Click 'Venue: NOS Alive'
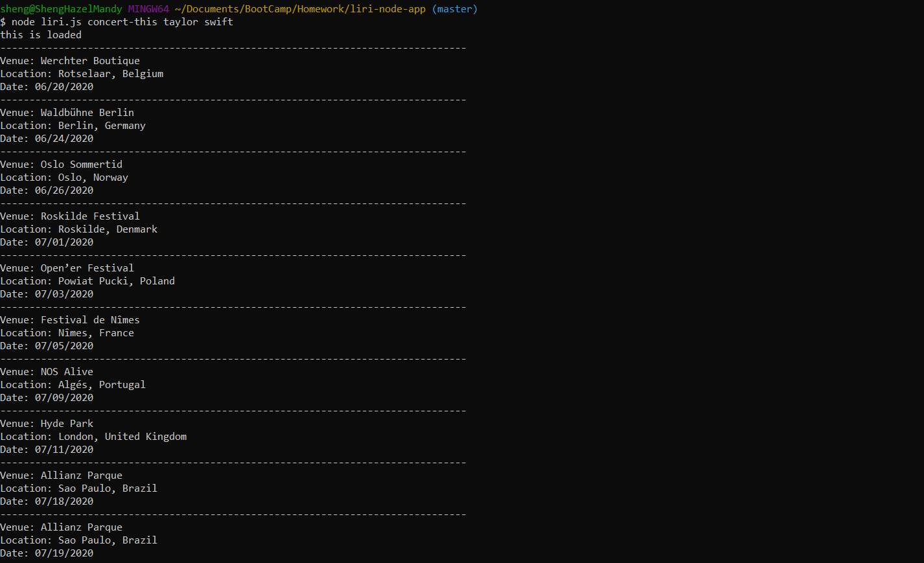Screen dimensions: 924x563 coord(47,371)
